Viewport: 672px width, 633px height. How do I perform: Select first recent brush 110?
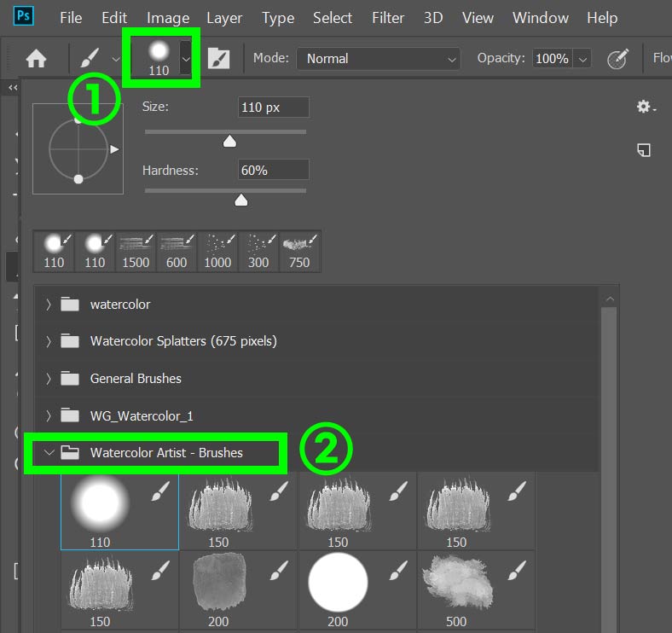click(54, 252)
